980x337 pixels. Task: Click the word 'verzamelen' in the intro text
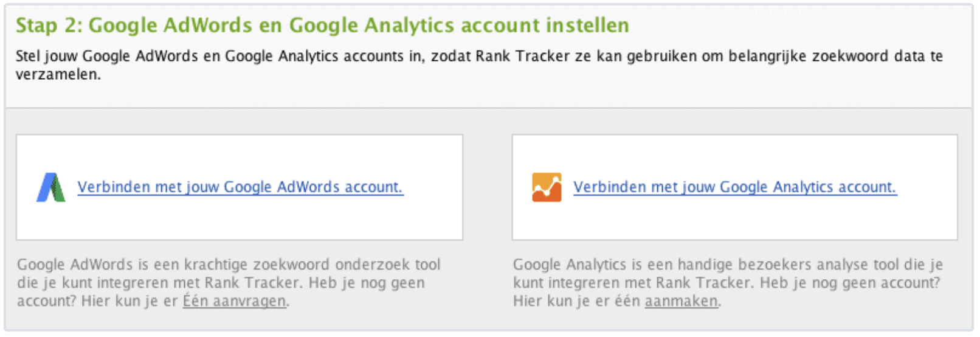tap(57, 75)
